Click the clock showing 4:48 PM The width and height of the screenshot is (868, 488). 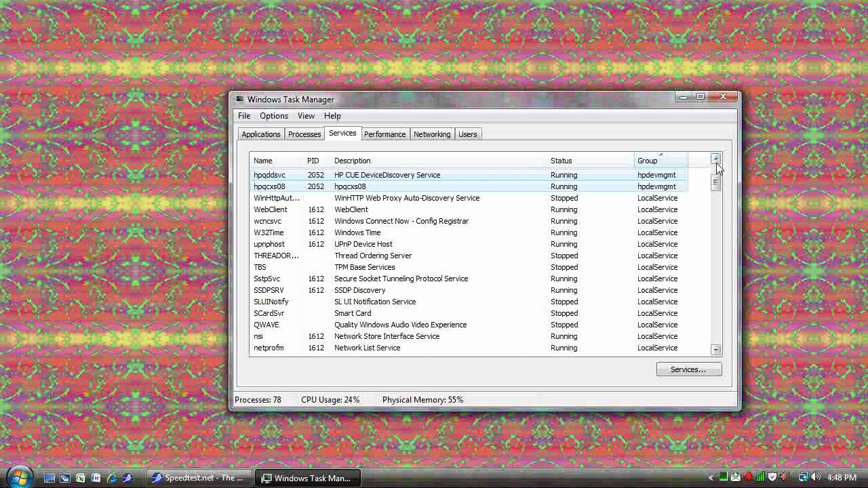842,478
